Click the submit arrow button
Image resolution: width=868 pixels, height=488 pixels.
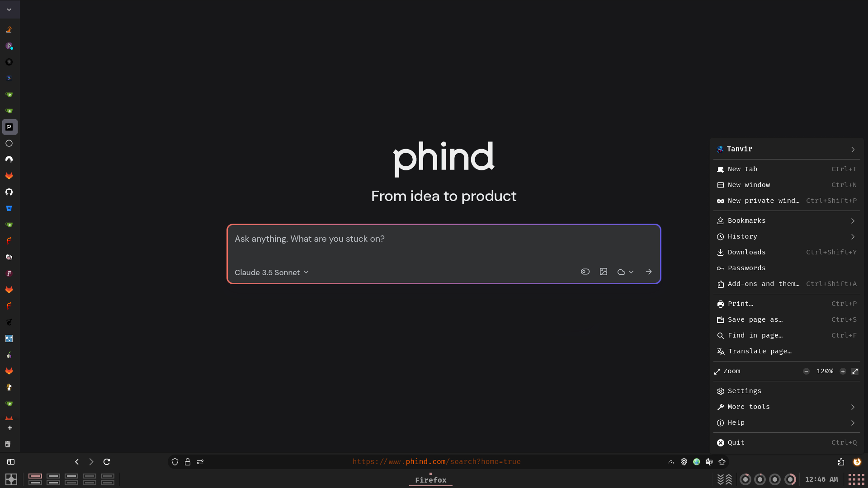(649, 272)
